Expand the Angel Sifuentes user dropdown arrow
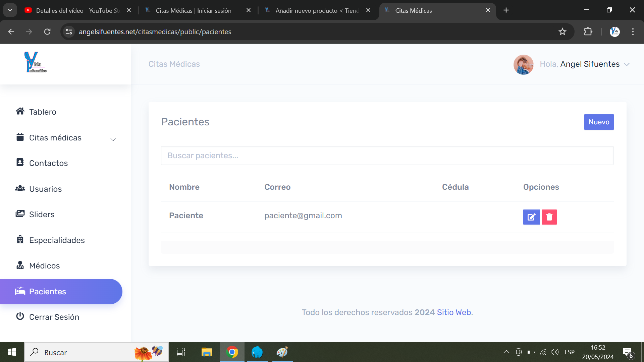 coord(627,64)
